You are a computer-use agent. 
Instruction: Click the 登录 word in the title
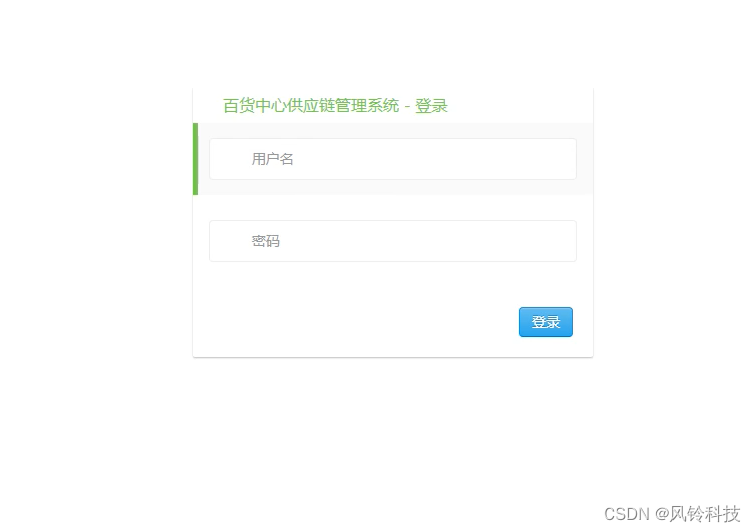click(432, 106)
